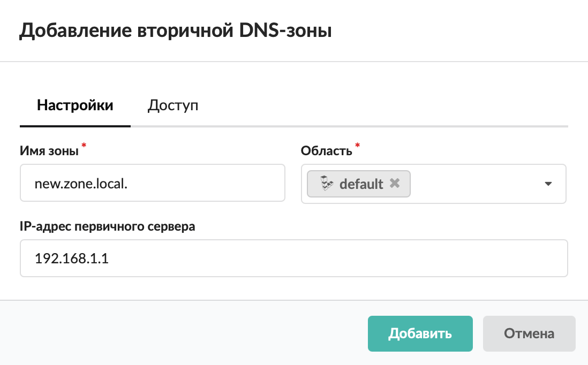
Task: Click the Имя зоны label
Action: pos(49,151)
